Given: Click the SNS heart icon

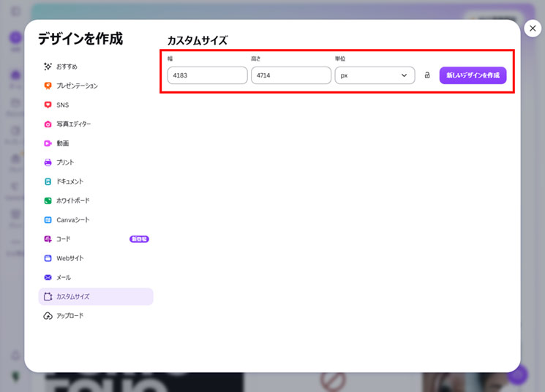Looking at the screenshot, I should [x=48, y=105].
